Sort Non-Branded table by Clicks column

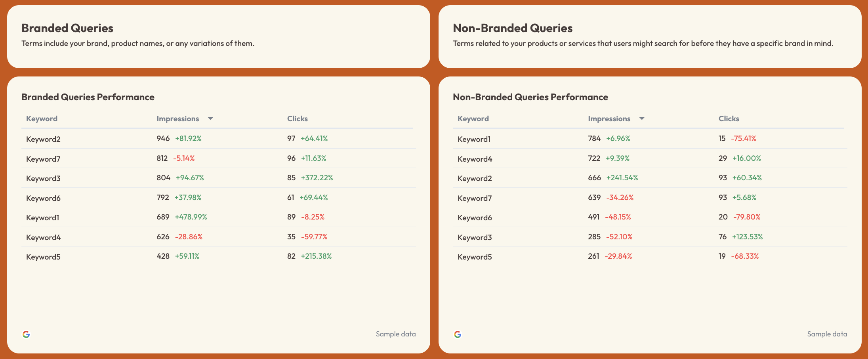point(729,118)
